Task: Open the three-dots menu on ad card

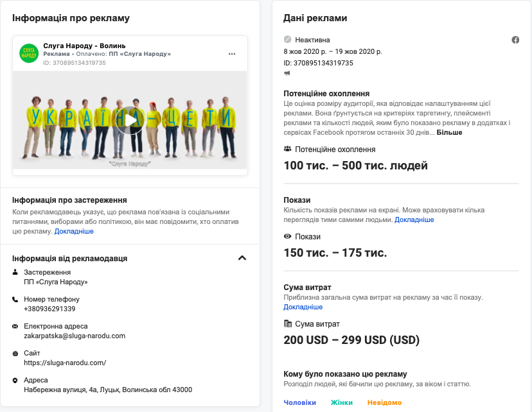Action: [232, 54]
